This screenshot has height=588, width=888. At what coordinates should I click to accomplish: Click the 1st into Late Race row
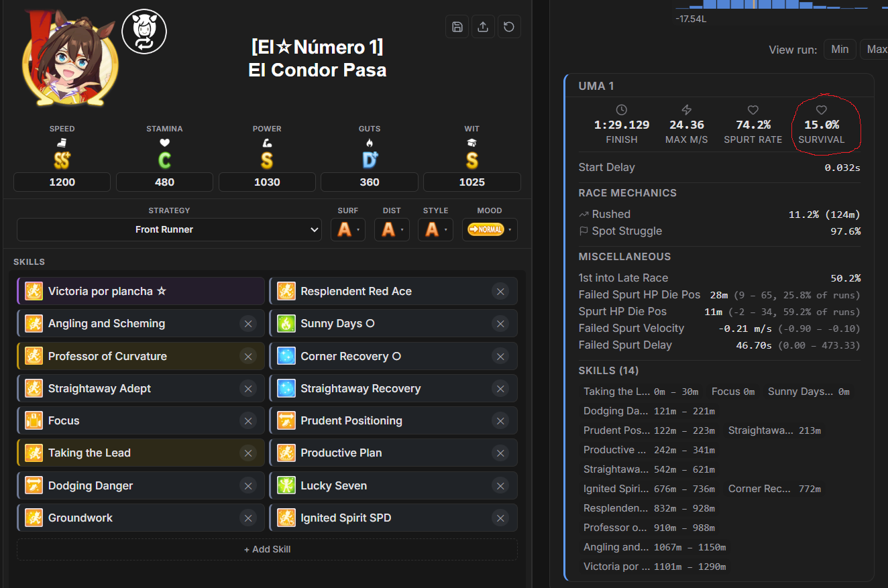pos(720,278)
